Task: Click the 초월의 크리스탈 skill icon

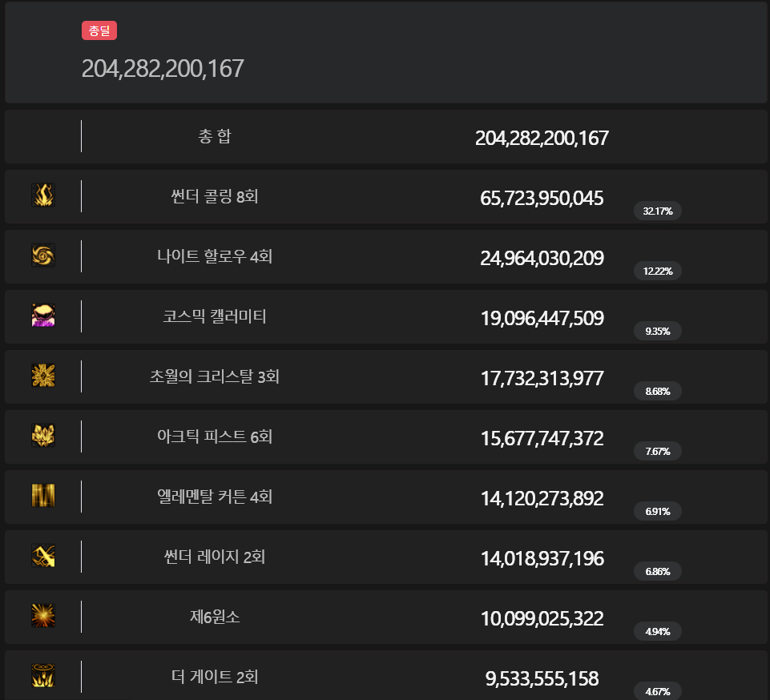Action: tap(43, 375)
